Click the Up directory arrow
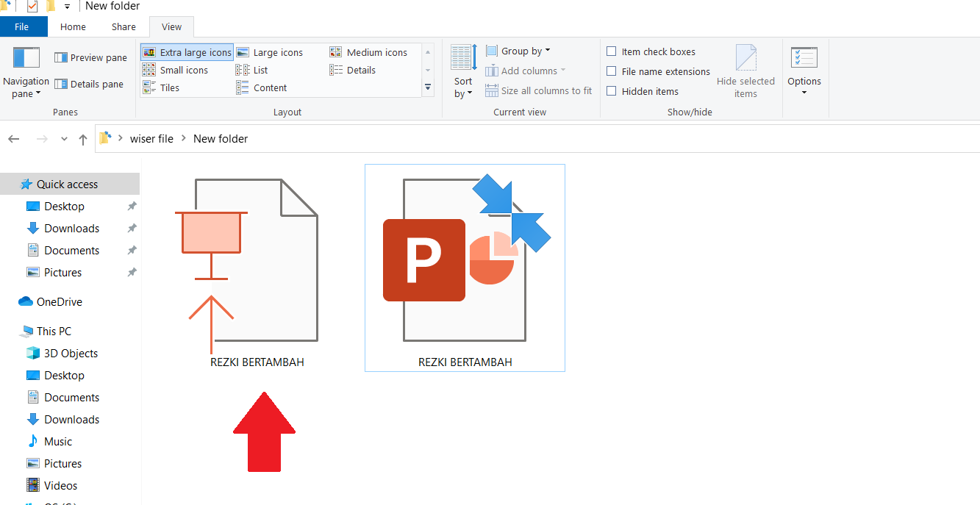 pos(83,139)
